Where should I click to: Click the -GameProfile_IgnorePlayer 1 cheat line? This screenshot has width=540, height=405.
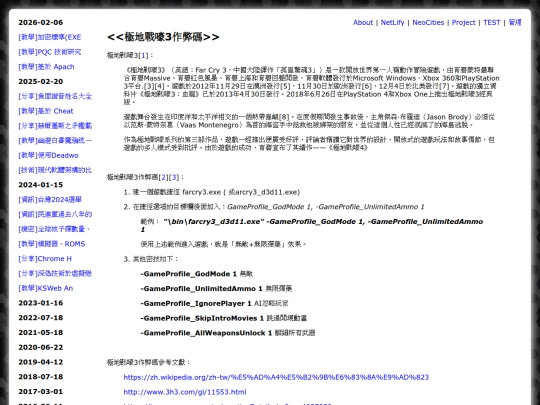click(214, 303)
